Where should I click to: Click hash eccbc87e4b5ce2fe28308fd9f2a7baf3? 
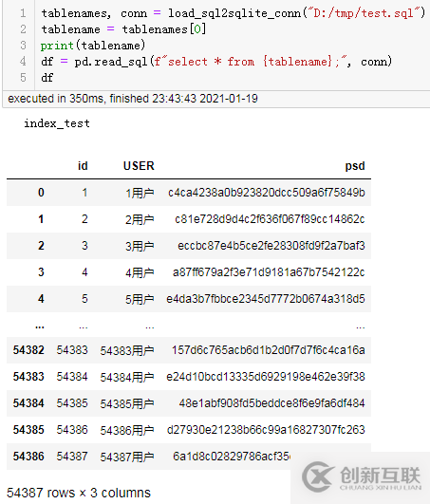pos(271,246)
